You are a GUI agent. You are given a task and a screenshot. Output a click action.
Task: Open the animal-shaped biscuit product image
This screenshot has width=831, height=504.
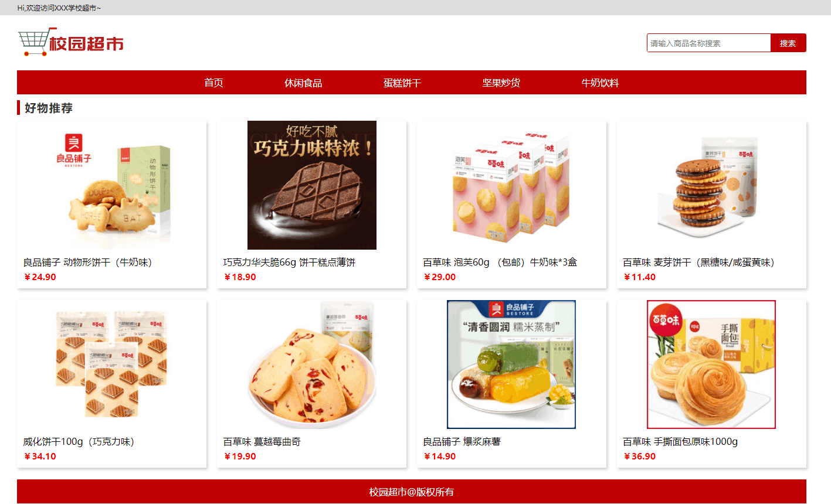pyautogui.click(x=112, y=185)
